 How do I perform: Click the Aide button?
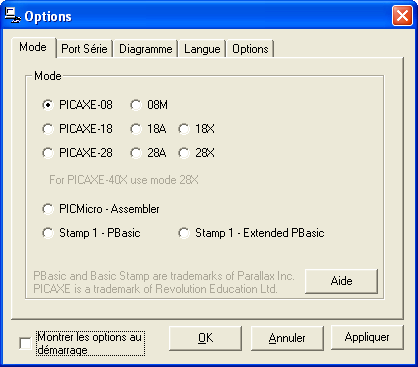coord(341,281)
